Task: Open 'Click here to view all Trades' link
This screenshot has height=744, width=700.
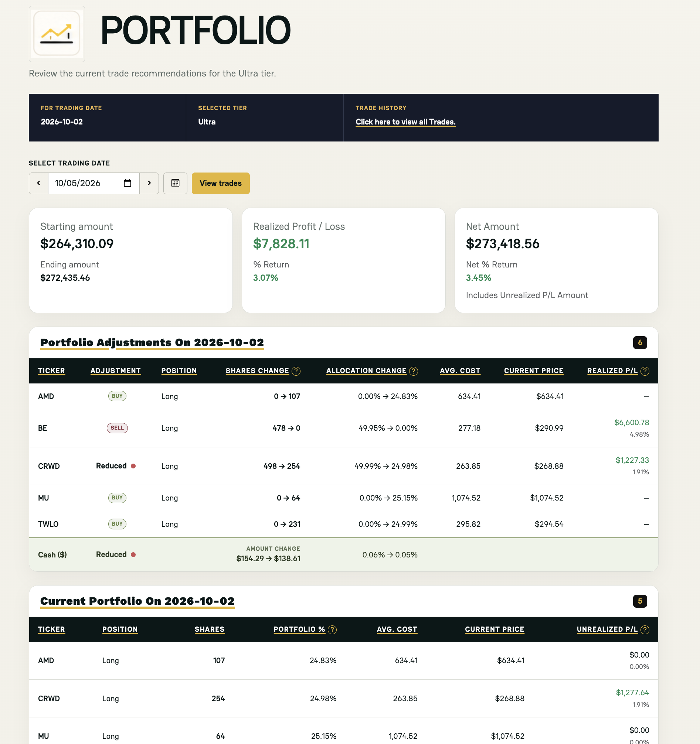Action: [x=405, y=122]
